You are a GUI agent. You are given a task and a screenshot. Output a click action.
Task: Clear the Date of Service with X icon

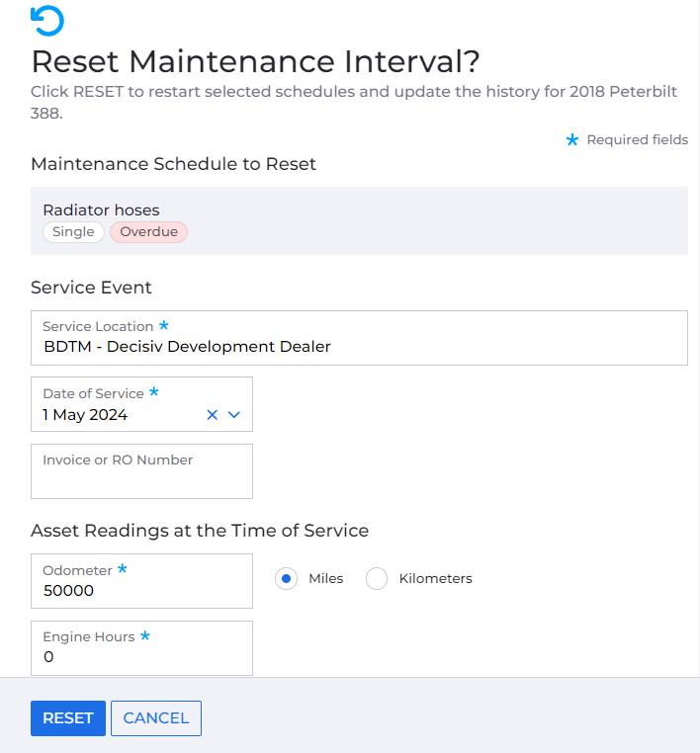(x=212, y=415)
